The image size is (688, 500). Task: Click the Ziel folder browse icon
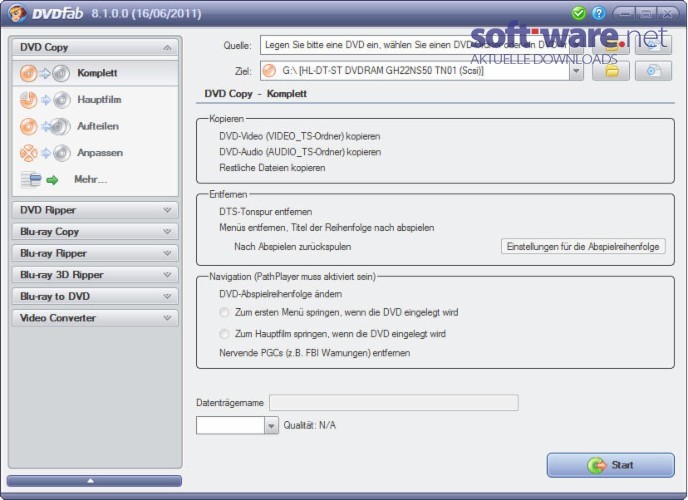pos(611,71)
